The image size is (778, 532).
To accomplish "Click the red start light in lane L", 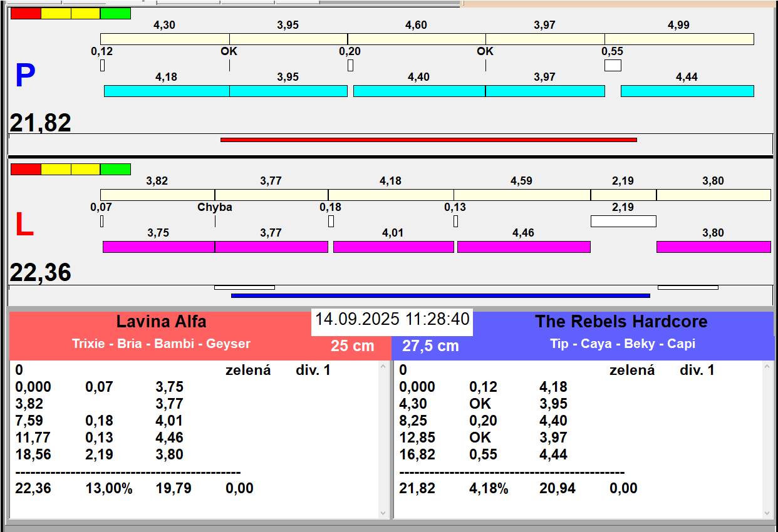I will coord(26,170).
